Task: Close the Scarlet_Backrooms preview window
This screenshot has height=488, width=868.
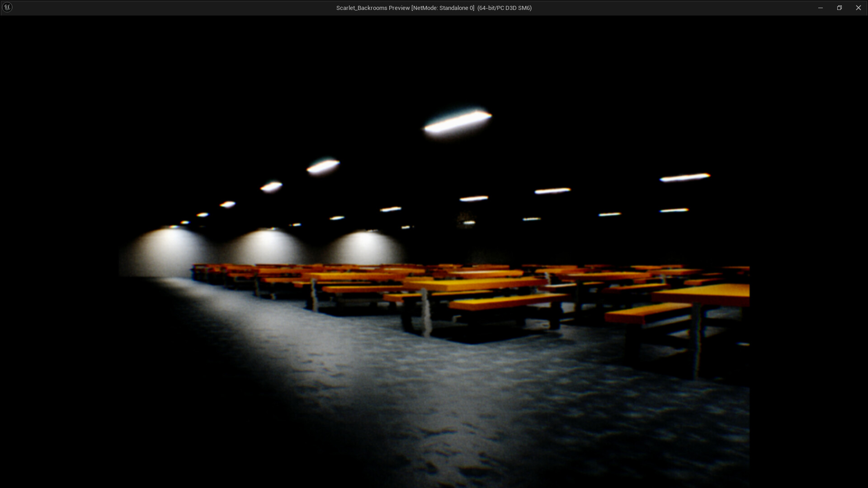Action: click(859, 8)
